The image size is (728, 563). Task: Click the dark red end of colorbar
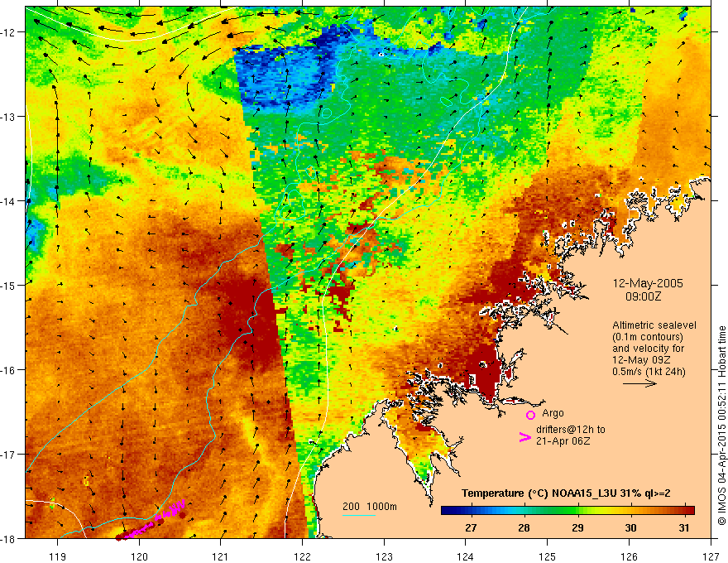click(x=689, y=511)
